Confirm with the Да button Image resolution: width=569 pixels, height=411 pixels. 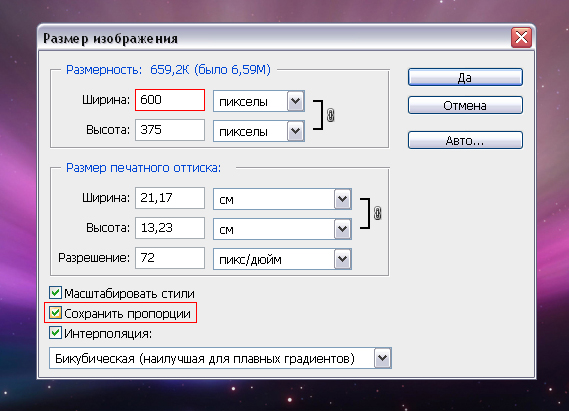pyautogui.click(x=465, y=77)
